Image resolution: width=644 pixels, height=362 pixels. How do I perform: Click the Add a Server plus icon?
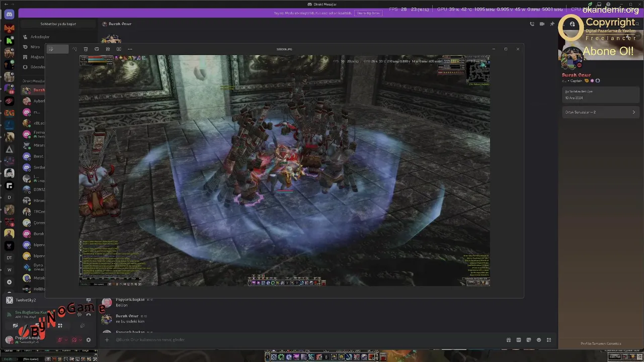9,282
